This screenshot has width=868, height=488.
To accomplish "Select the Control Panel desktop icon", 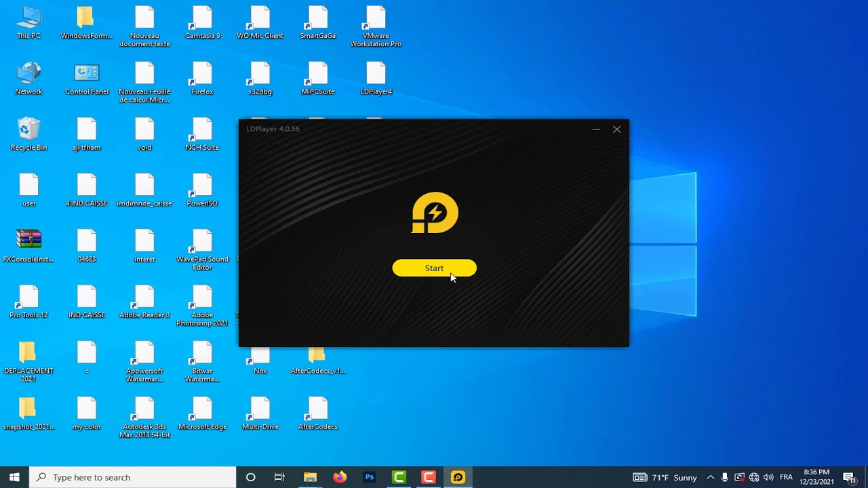I will point(87,79).
